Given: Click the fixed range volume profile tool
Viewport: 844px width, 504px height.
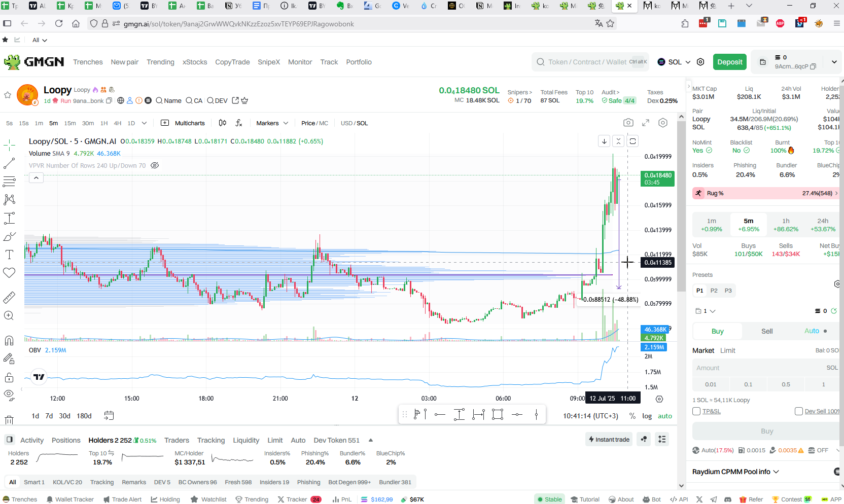Looking at the screenshot, I should pos(420,414).
